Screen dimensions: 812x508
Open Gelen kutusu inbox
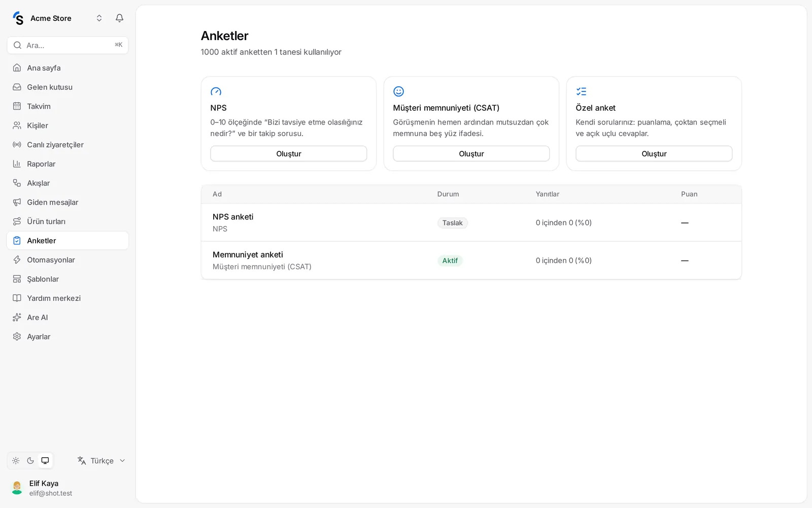point(67,87)
